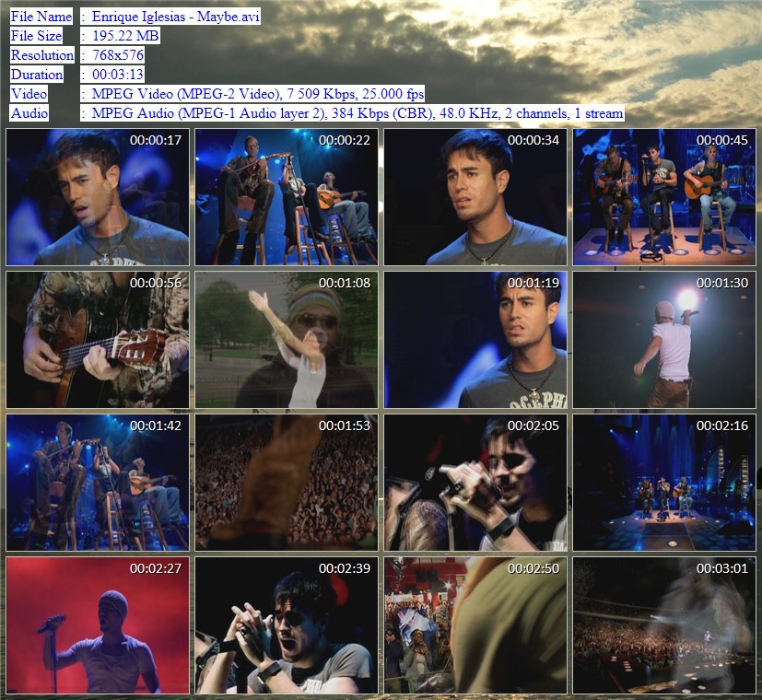Screen dimensions: 762x700
Task: Click the 'Video' label
Action: pyautogui.click(x=29, y=94)
